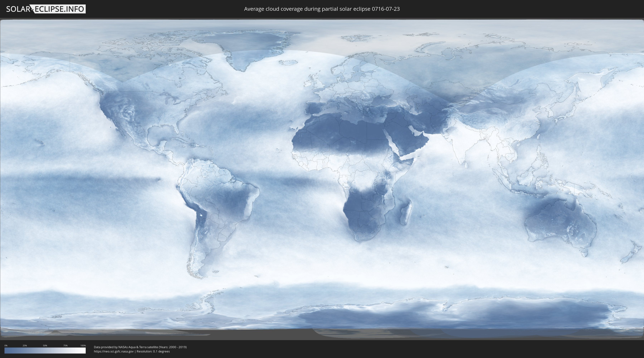Click the 25% legend label
Image resolution: width=644 pixels, height=358 pixels.
[25, 345]
